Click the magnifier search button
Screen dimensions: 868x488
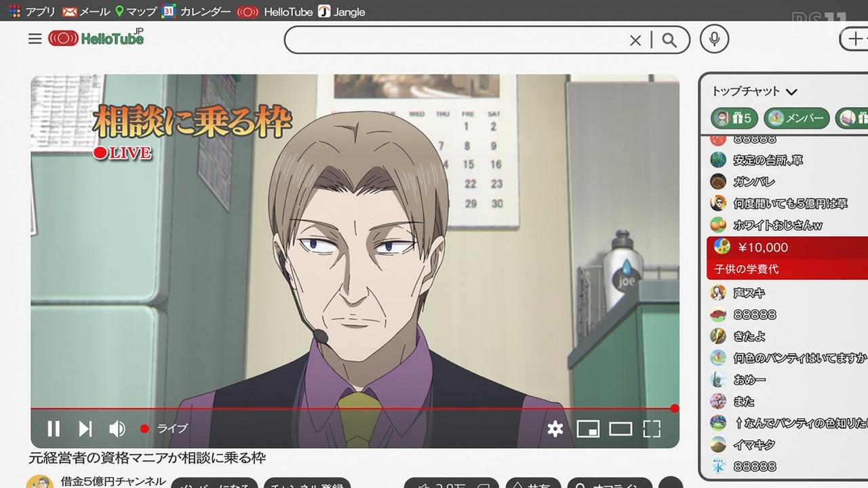pyautogui.click(x=669, y=41)
